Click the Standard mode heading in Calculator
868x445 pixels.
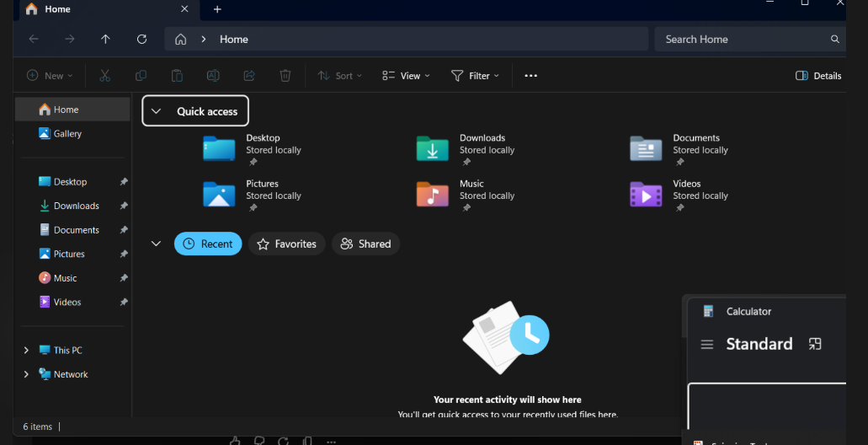759,344
